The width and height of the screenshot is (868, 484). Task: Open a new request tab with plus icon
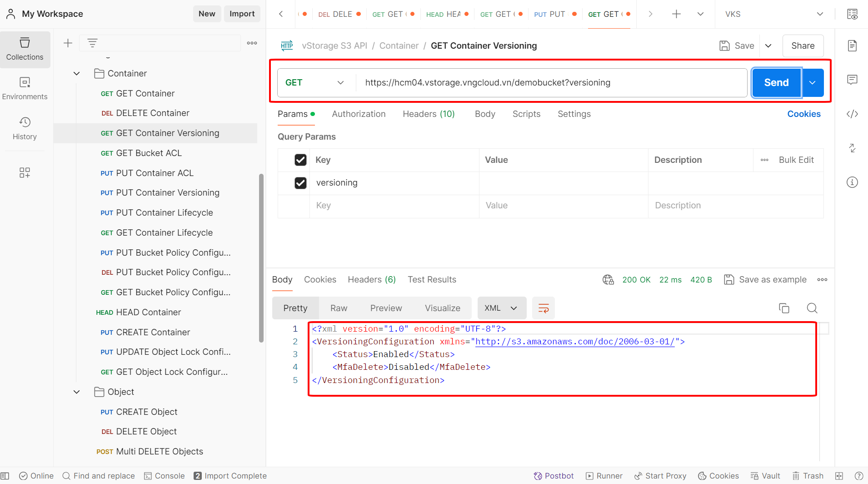click(676, 14)
